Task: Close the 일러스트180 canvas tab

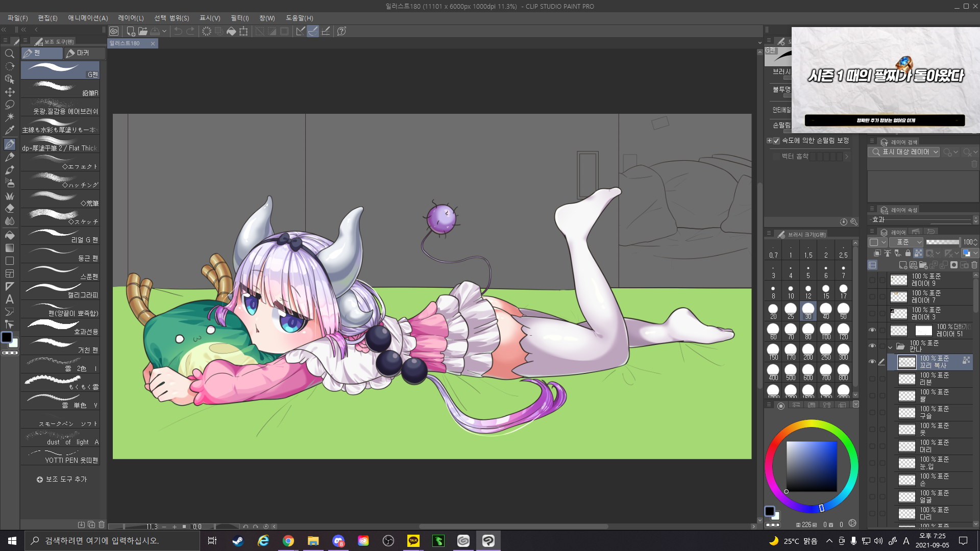Action: (153, 43)
